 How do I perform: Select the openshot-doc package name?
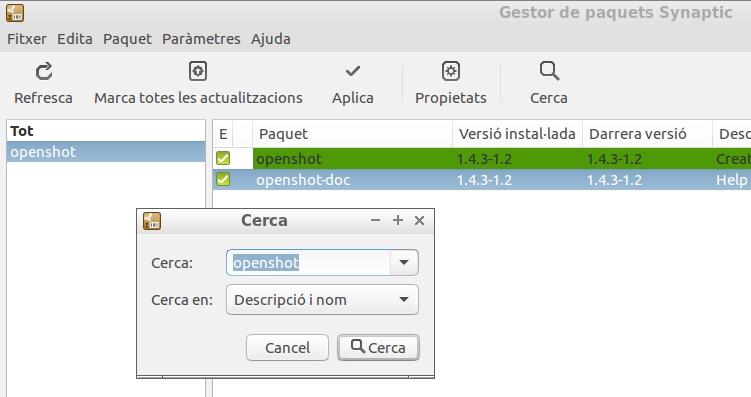303,180
